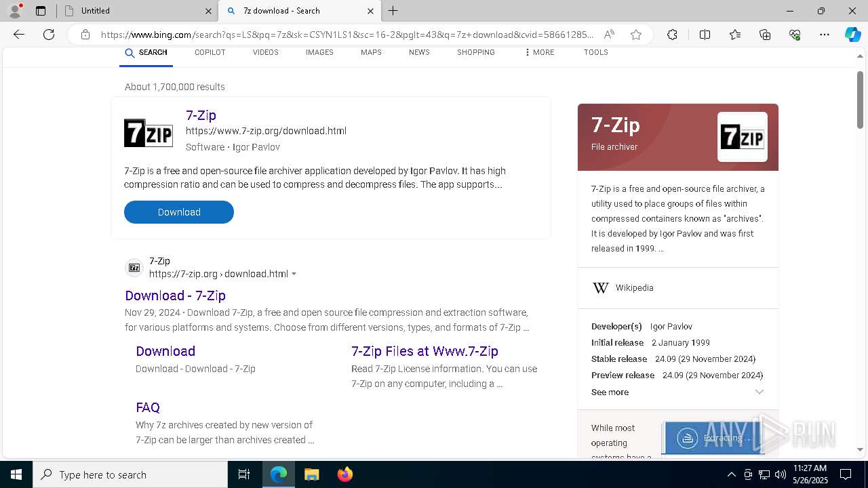Open tab actions menu icon
868x488 pixels.
tap(41, 11)
